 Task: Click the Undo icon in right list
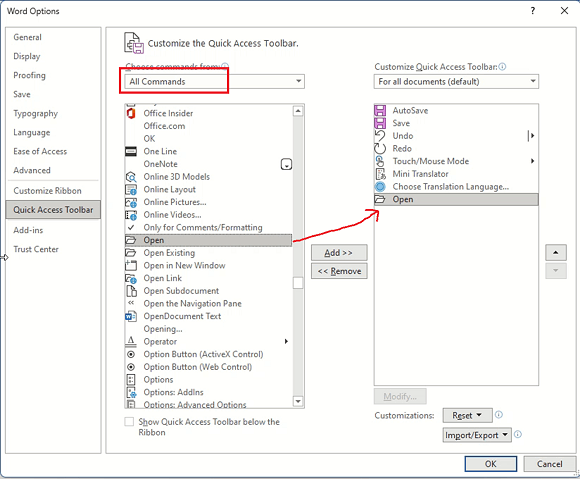[380, 136]
